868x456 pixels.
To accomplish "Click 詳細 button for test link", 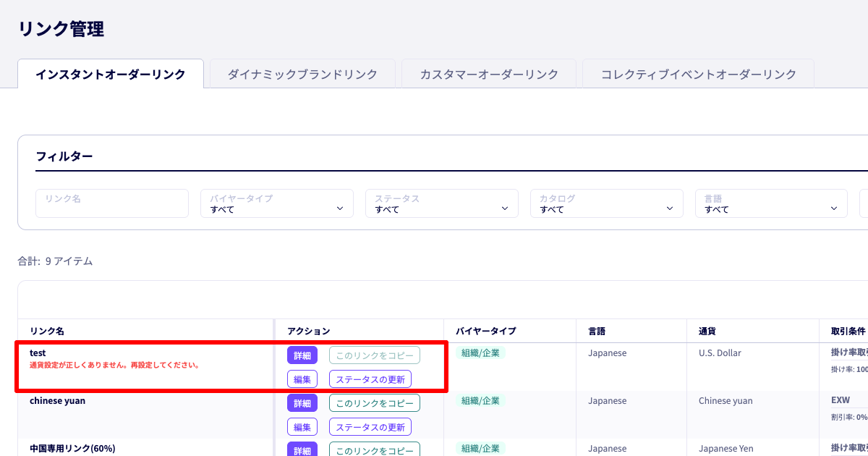I will 302,355.
